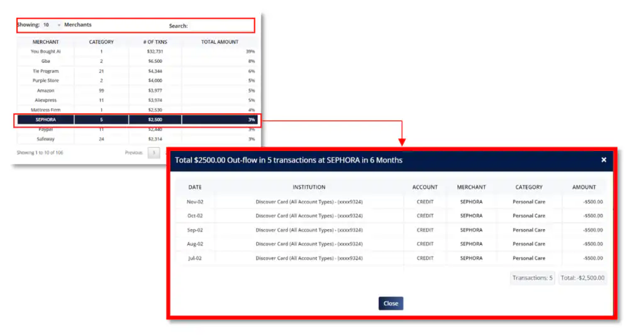Click the $6,500 amount cell
The image size is (644, 336).
pyautogui.click(x=155, y=61)
